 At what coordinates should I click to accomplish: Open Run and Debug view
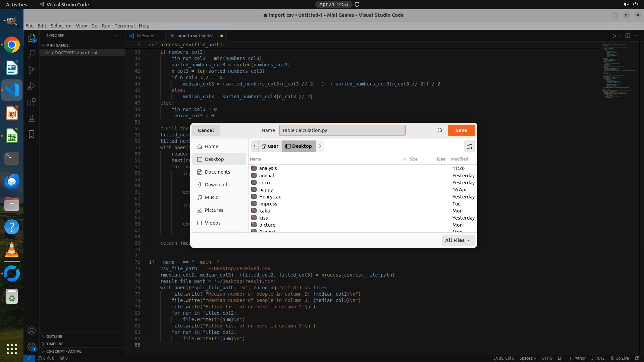click(x=32, y=86)
